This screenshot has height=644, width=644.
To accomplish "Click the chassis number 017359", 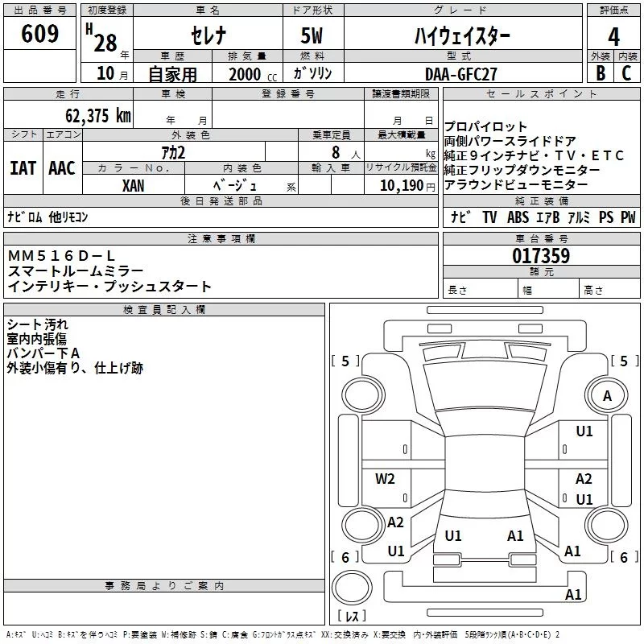I will point(541,256).
